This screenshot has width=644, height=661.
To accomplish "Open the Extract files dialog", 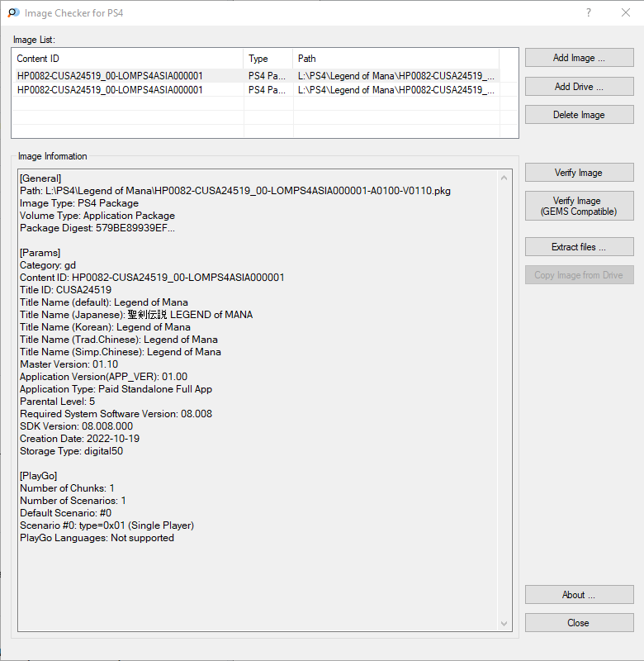I will point(579,246).
